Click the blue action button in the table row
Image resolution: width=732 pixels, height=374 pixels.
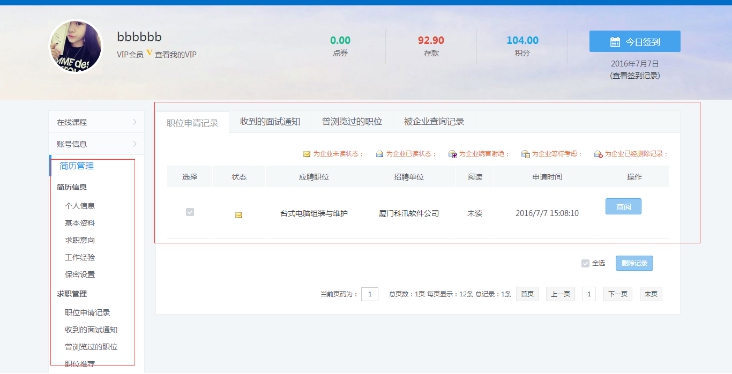(623, 206)
